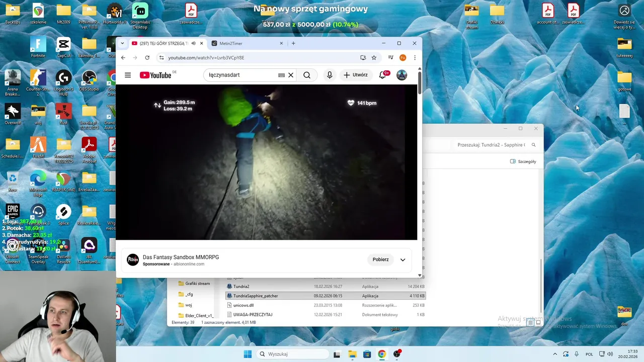
Task: Open a new Chrome tab
Action: pos(293,43)
